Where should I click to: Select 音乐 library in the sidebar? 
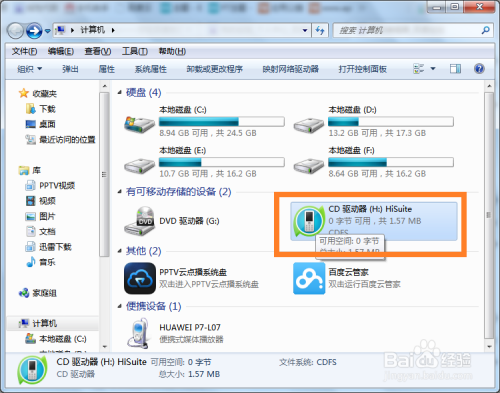click(x=47, y=262)
